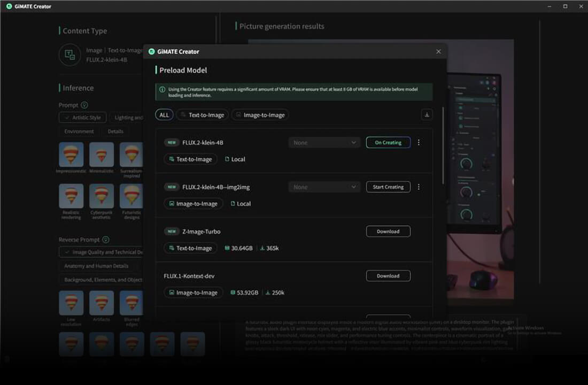Toggle the Anatomy and Human Details chip
This screenshot has width=588, height=385.
click(x=96, y=266)
